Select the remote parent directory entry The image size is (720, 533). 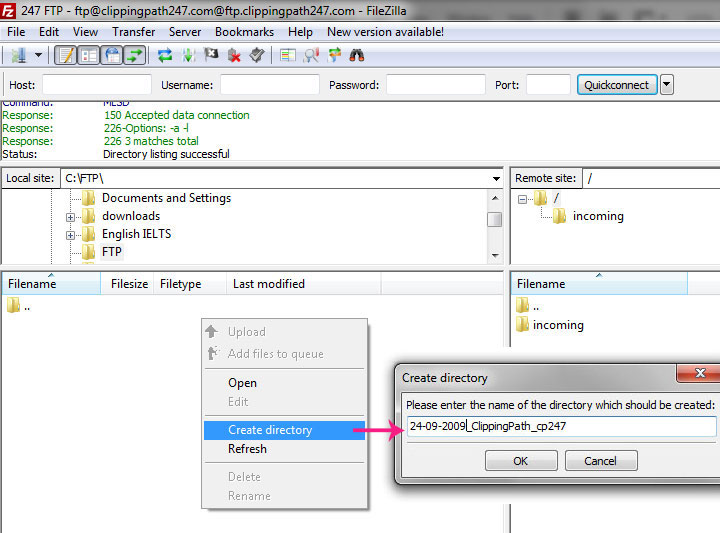point(528,306)
